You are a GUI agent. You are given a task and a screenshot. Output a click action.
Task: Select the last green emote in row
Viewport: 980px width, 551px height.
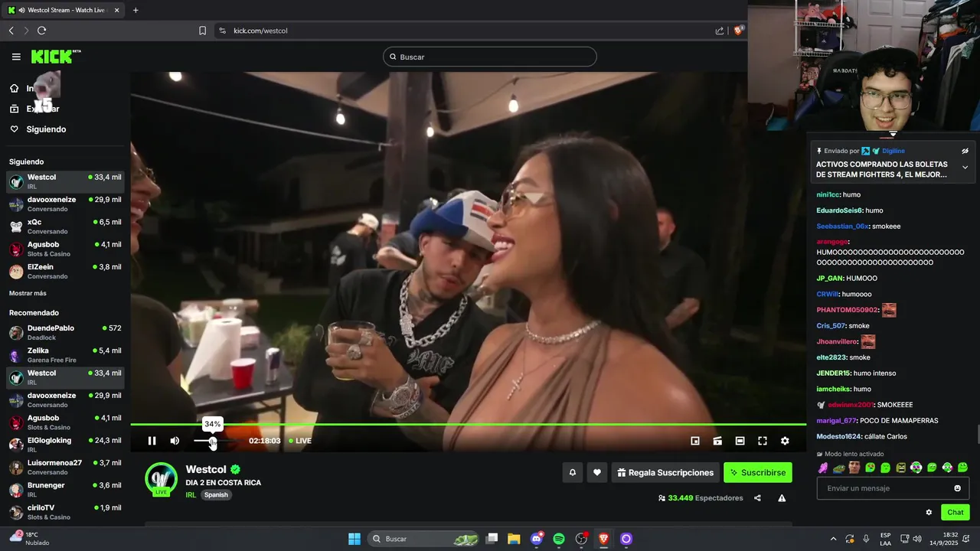pyautogui.click(x=962, y=468)
